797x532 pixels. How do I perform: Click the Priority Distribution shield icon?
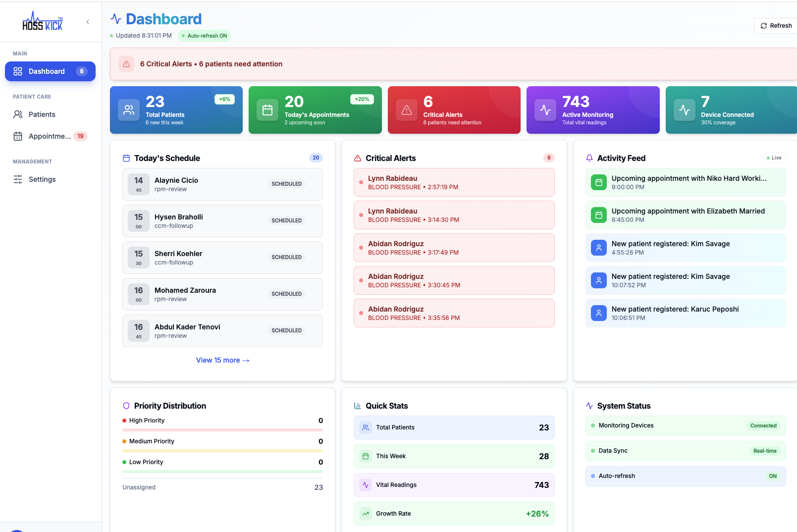pos(126,406)
